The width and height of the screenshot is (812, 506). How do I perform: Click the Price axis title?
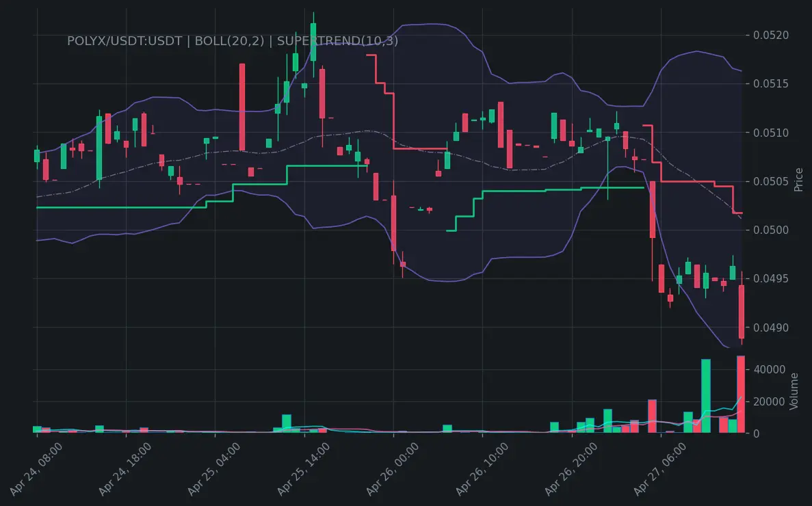798,180
